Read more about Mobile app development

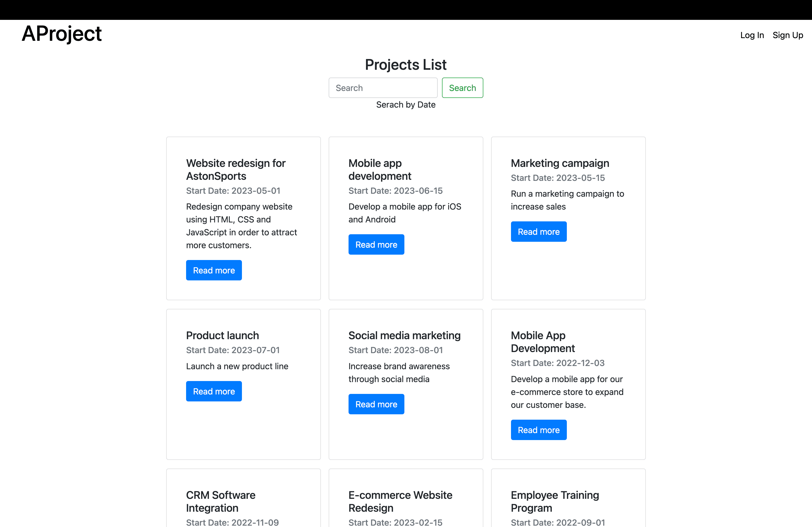[x=376, y=244]
